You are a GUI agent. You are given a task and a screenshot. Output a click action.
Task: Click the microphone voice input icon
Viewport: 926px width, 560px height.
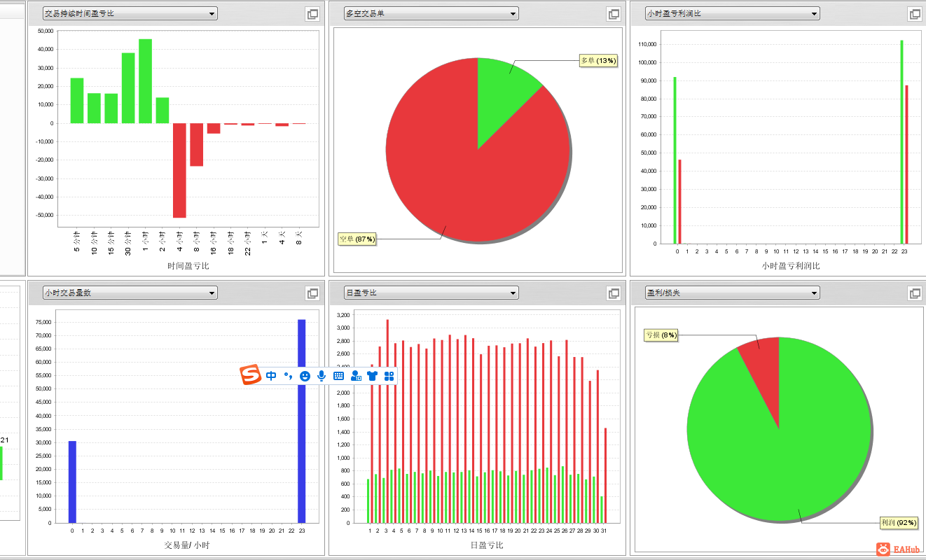(322, 376)
